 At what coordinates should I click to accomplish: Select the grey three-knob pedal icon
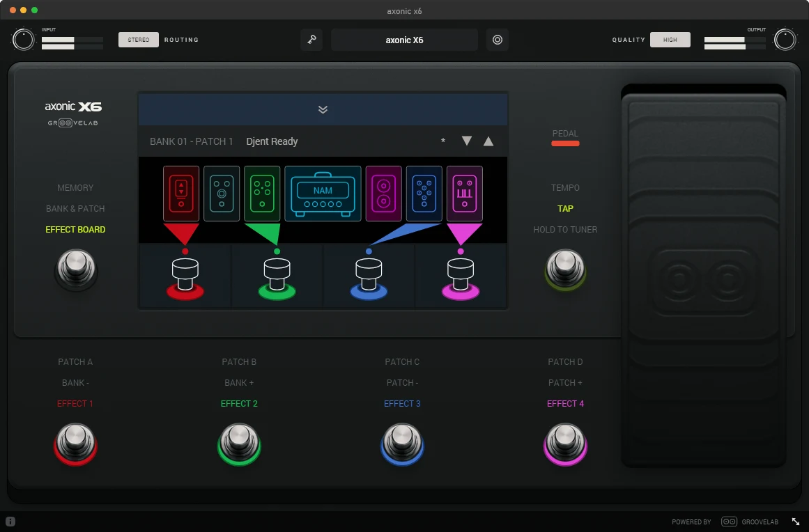[222, 194]
